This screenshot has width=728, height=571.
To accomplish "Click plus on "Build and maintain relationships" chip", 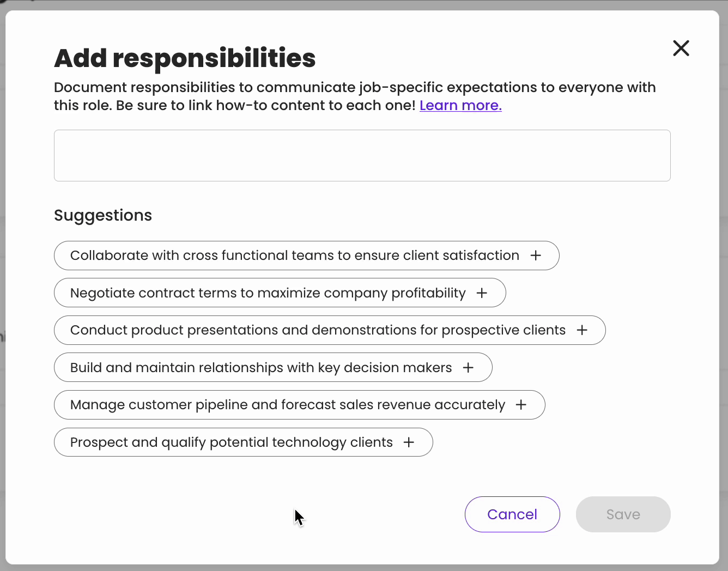I will 468,367.
